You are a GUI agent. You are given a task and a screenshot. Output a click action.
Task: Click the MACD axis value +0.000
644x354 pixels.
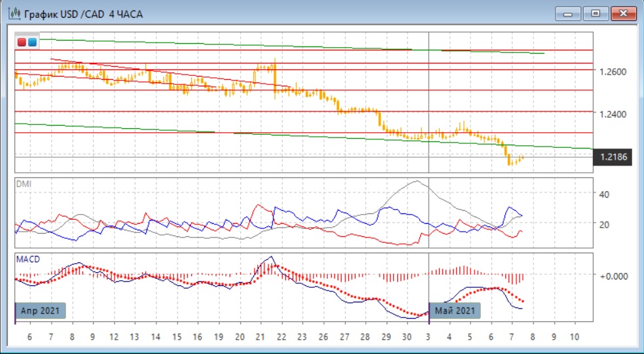click(x=613, y=275)
